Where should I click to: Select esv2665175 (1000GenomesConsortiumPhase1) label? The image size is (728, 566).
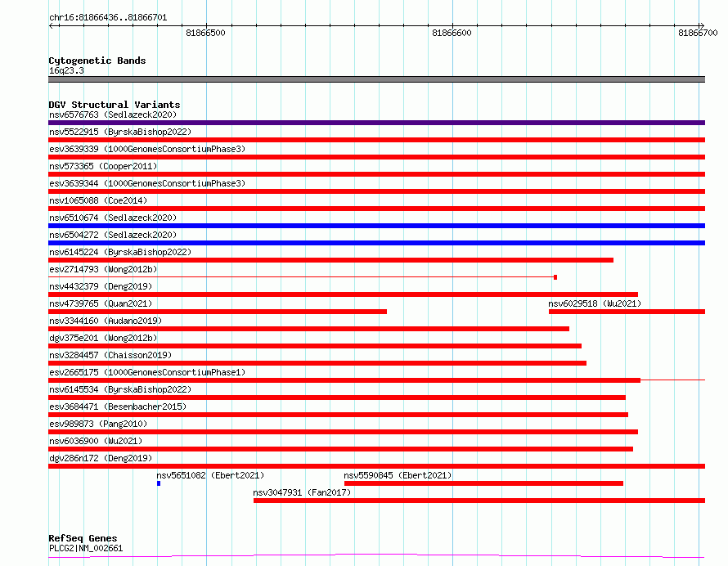pyautogui.click(x=147, y=372)
